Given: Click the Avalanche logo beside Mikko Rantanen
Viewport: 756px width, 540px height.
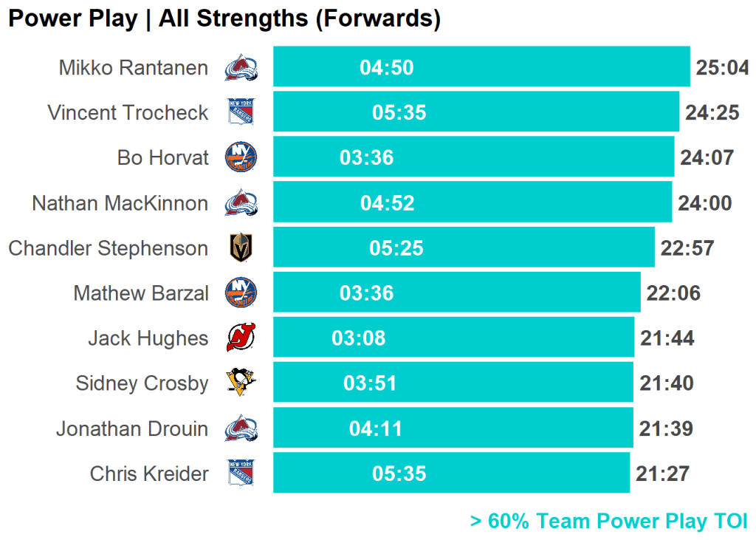Looking at the screenshot, I should pos(241,68).
